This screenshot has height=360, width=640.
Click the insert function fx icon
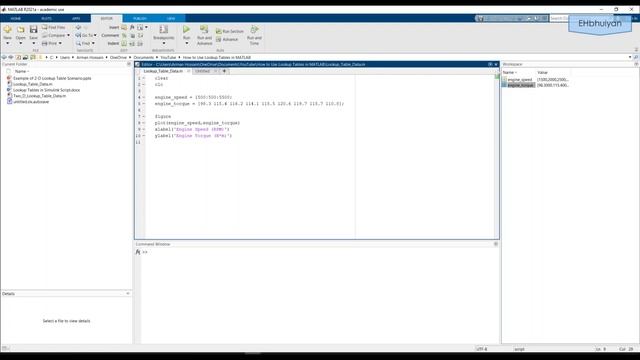[132, 27]
